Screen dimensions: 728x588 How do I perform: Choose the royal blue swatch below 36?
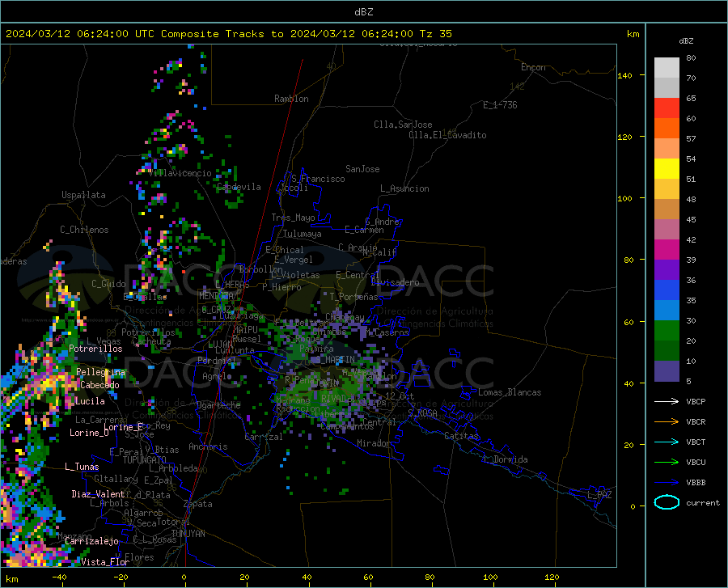[x=667, y=290]
